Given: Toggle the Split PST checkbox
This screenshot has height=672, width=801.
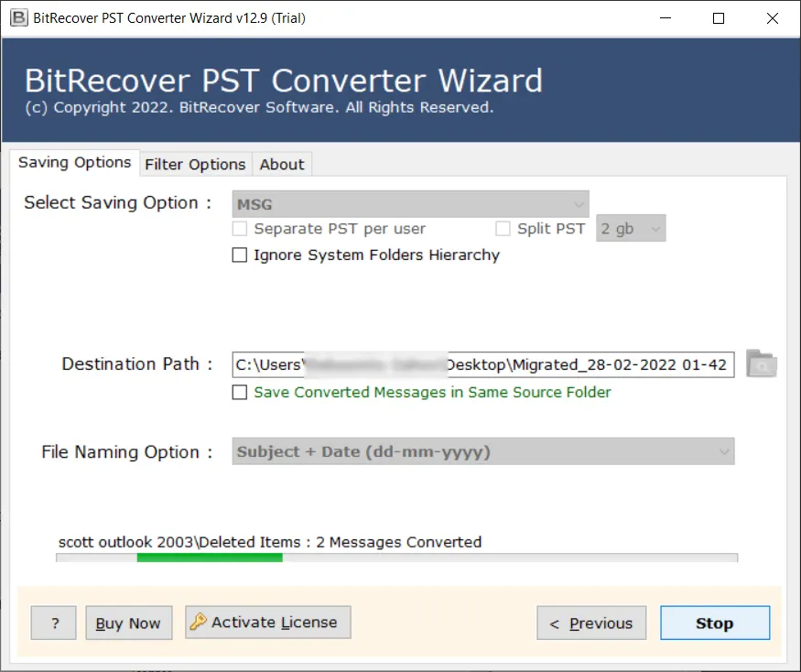Looking at the screenshot, I should tap(503, 229).
